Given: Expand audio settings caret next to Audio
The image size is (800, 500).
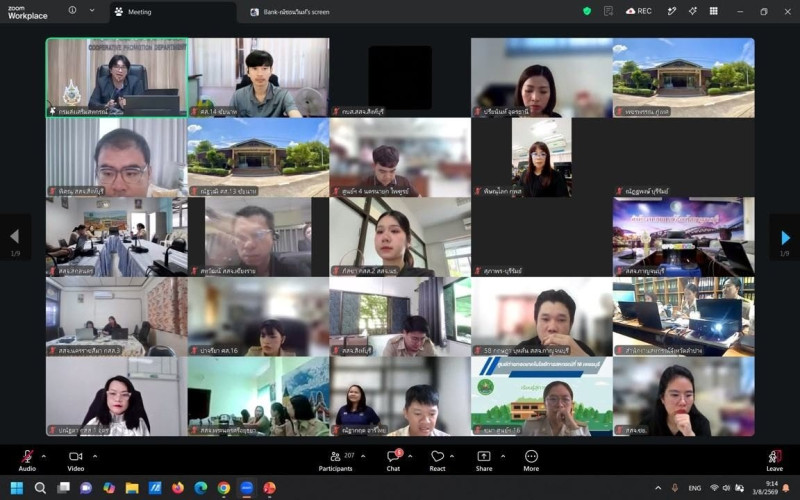Looking at the screenshot, I should 44,456.
